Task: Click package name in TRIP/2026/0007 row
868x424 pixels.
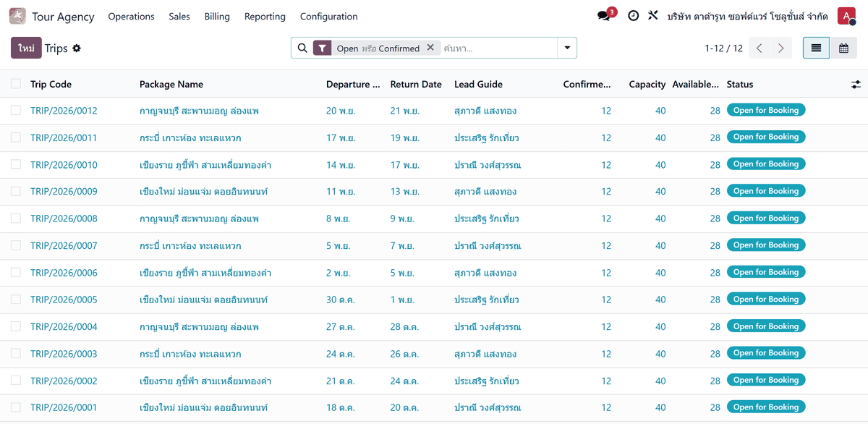Action: click(190, 246)
